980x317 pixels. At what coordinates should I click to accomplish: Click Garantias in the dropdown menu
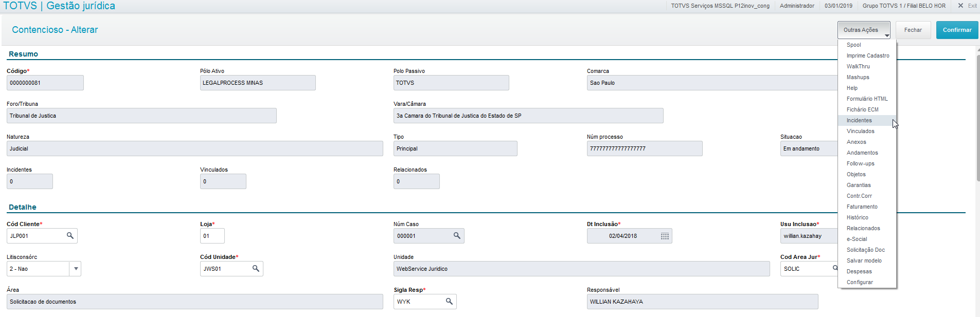coord(859,185)
